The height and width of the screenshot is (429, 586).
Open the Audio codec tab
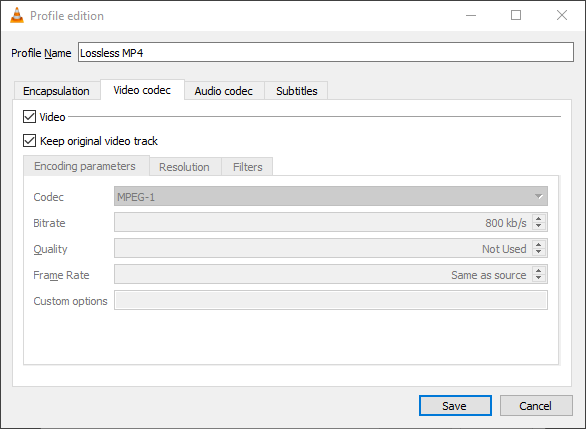click(x=223, y=91)
